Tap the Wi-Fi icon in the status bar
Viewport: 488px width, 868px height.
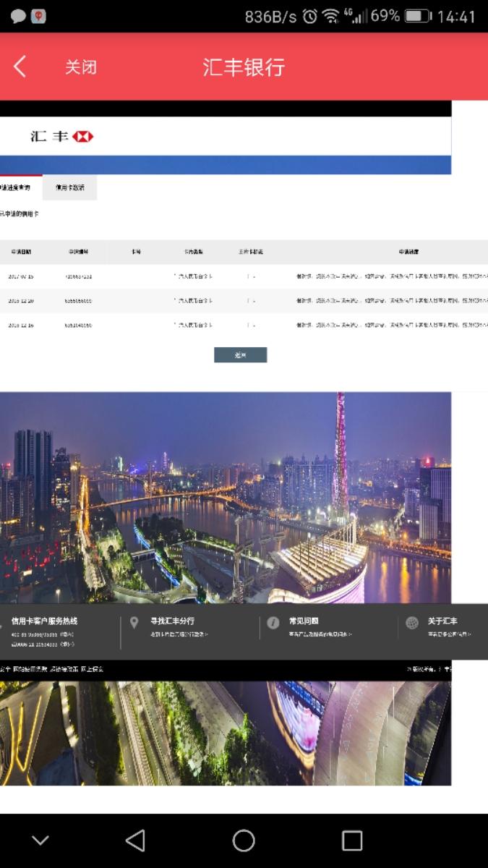(330, 16)
